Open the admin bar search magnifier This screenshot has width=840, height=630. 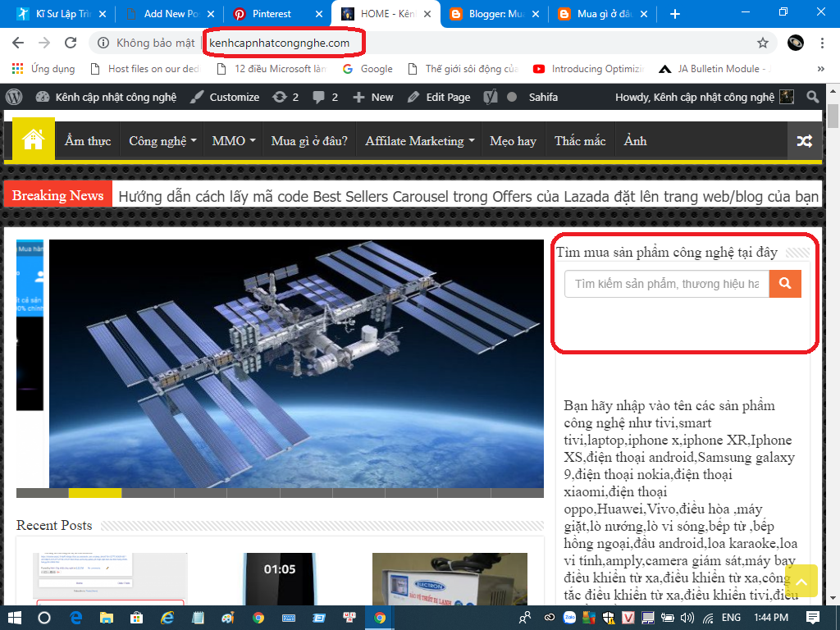[x=813, y=97]
